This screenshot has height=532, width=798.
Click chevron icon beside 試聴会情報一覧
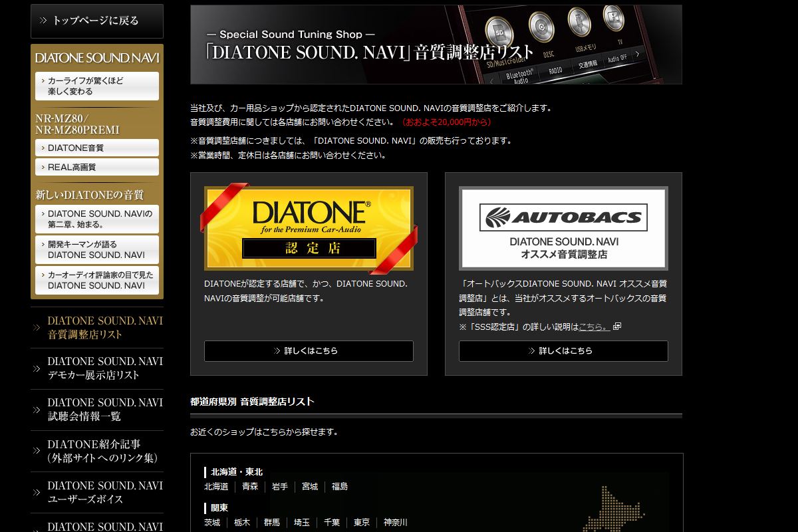coord(36,410)
